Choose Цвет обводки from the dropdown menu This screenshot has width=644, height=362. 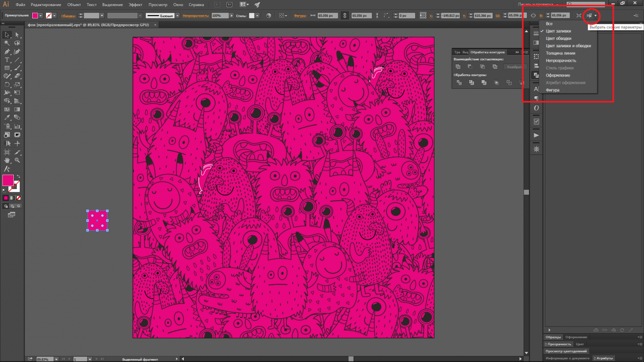[558, 39]
